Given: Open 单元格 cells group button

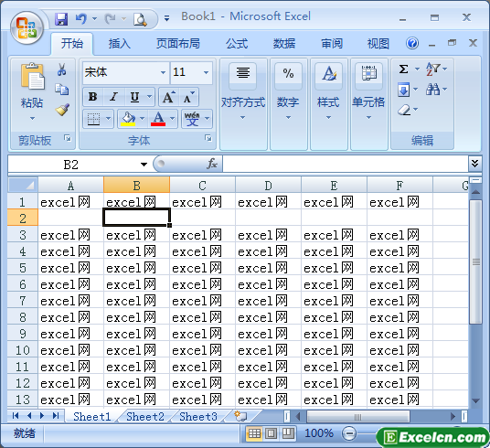Looking at the screenshot, I should [368, 104].
